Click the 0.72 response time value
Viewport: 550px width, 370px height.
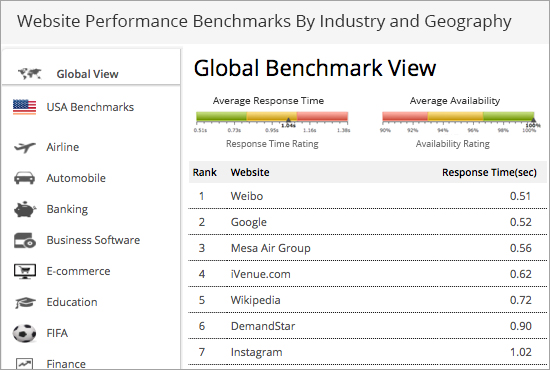point(521,300)
